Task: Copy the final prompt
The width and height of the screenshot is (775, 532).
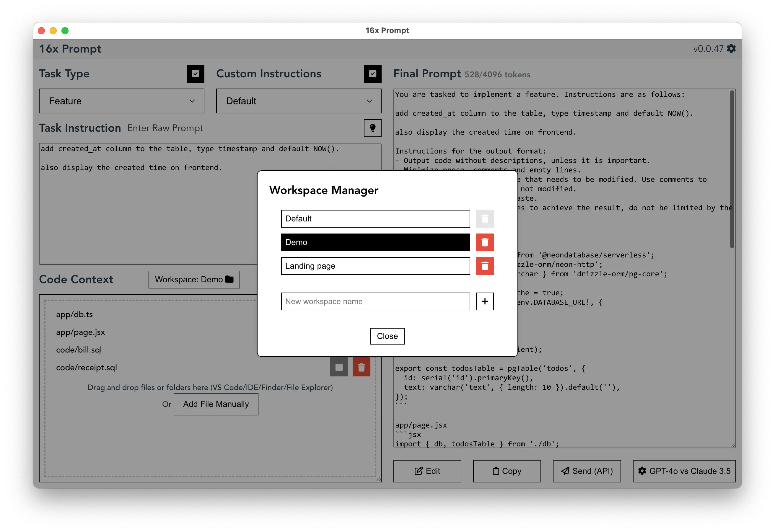Action: pyautogui.click(x=507, y=471)
